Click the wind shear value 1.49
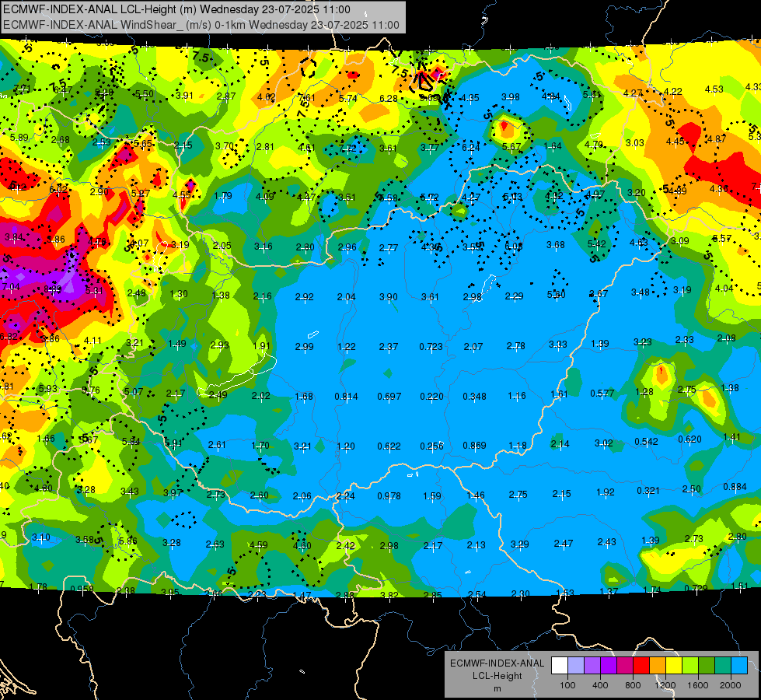Image resolution: width=761 pixels, height=700 pixels. point(177,344)
